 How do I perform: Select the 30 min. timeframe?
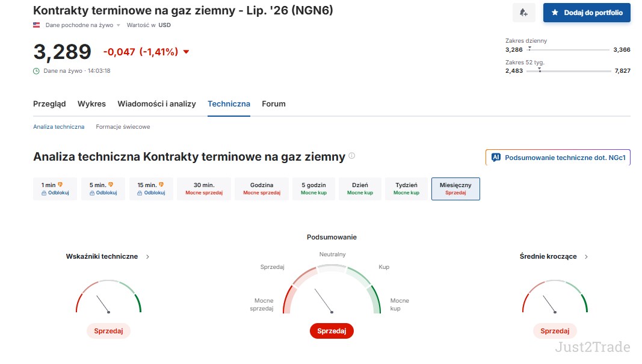[x=204, y=189]
